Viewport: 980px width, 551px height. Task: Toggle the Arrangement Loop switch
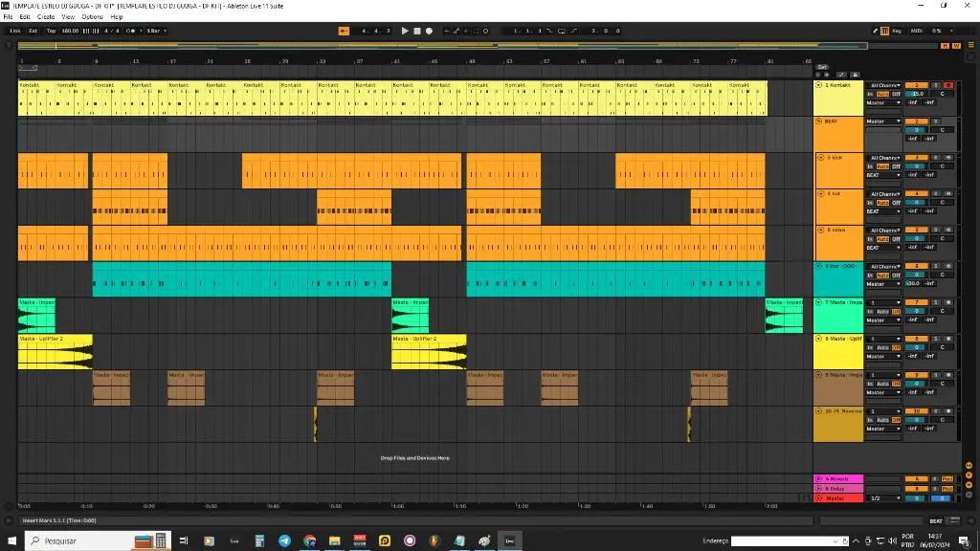tap(561, 31)
